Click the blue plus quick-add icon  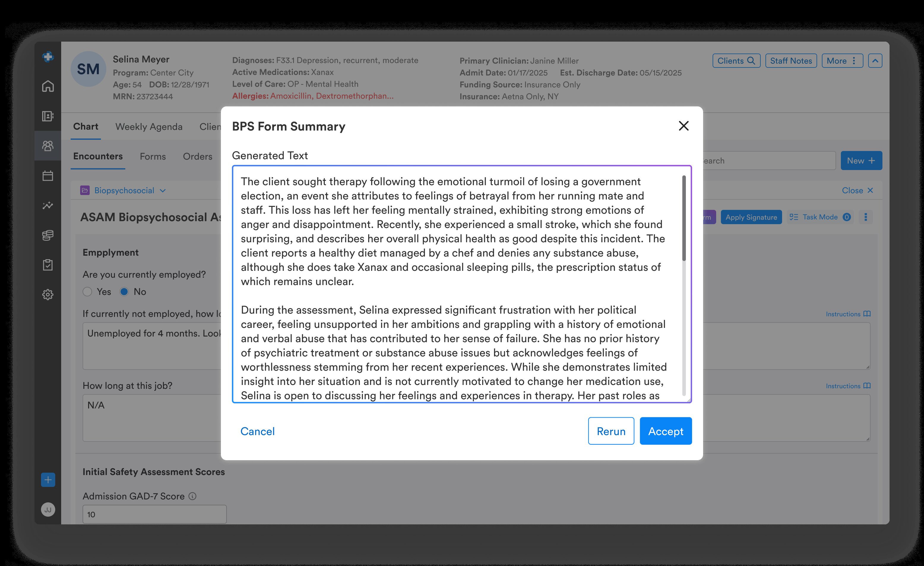coord(48,480)
